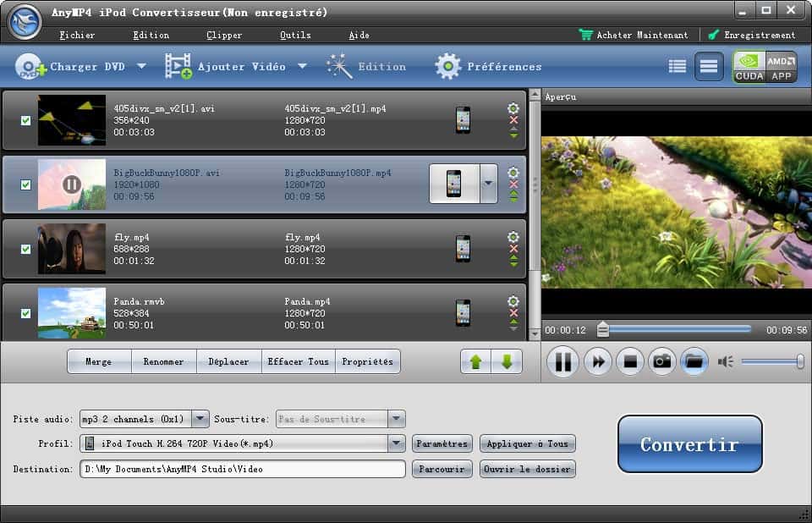Click the Paramètres button
The height and width of the screenshot is (523, 812).
pyautogui.click(x=442, y=443)
